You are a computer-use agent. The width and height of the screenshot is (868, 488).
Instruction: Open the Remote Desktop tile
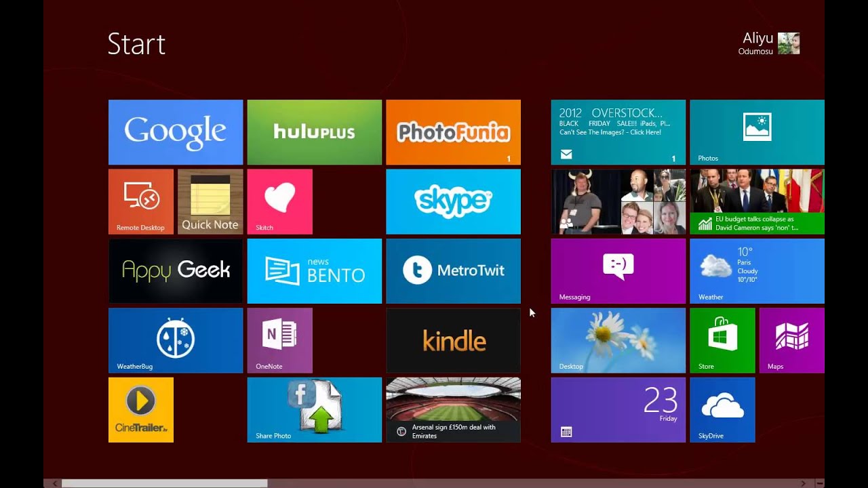tap(141, 202)
